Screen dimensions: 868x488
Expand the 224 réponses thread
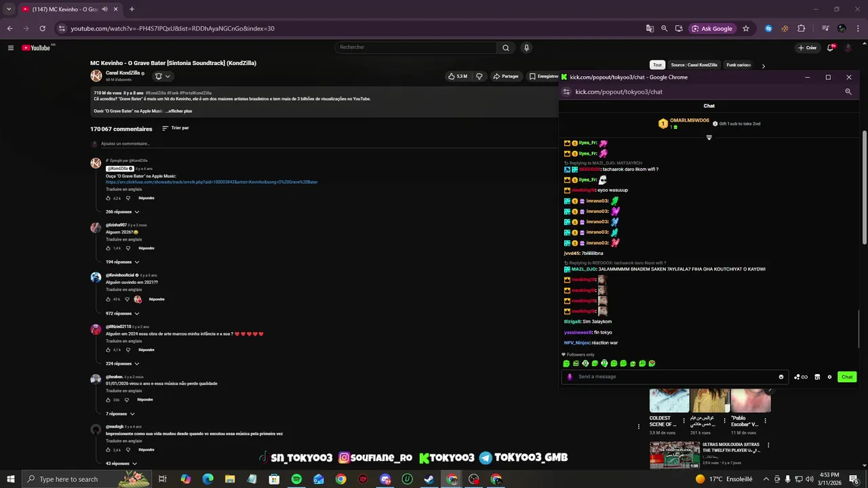(x=122, y=363)
